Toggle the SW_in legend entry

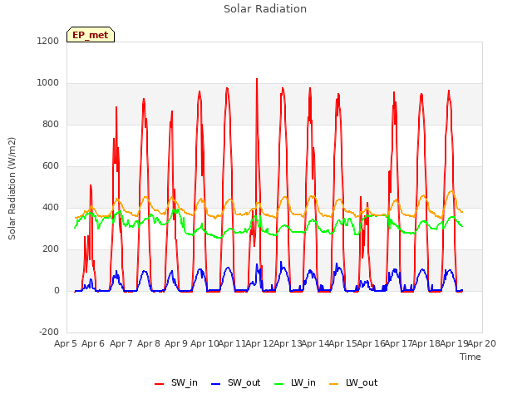tap(175, 382)
